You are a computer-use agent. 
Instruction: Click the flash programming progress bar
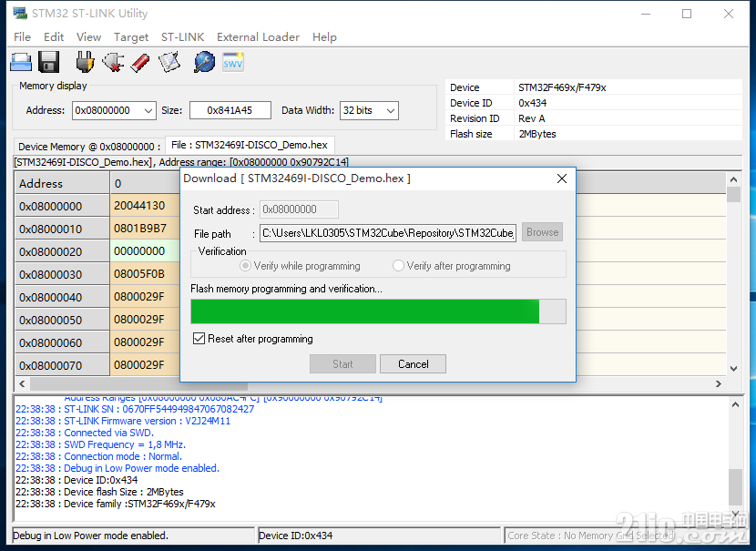[x=379, y=311]
